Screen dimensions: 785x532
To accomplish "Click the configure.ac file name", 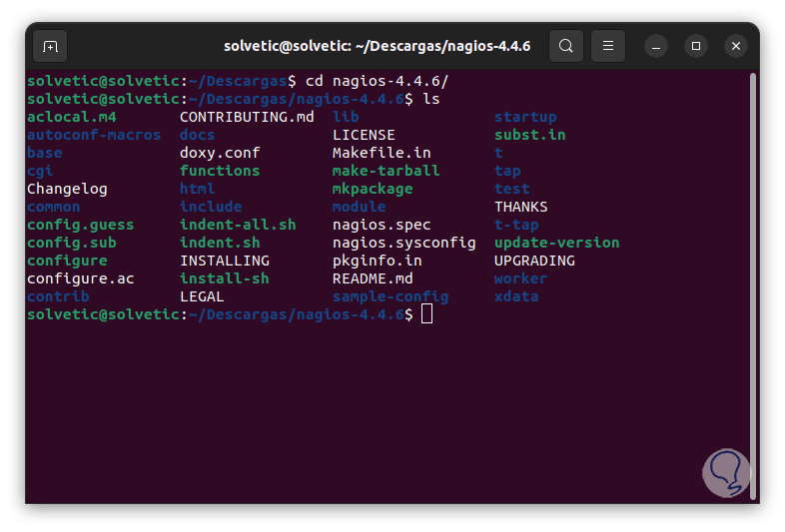I will pos(81,278).
